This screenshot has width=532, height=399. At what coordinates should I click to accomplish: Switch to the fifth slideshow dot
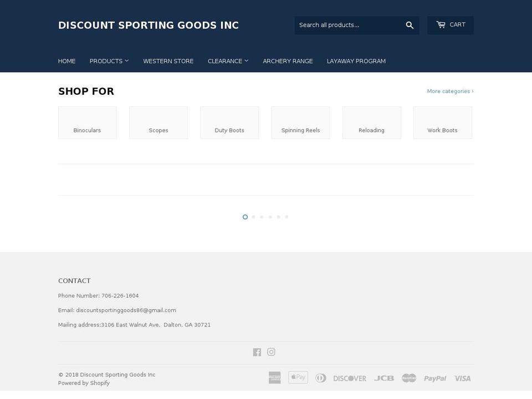[x=278, y=217]
